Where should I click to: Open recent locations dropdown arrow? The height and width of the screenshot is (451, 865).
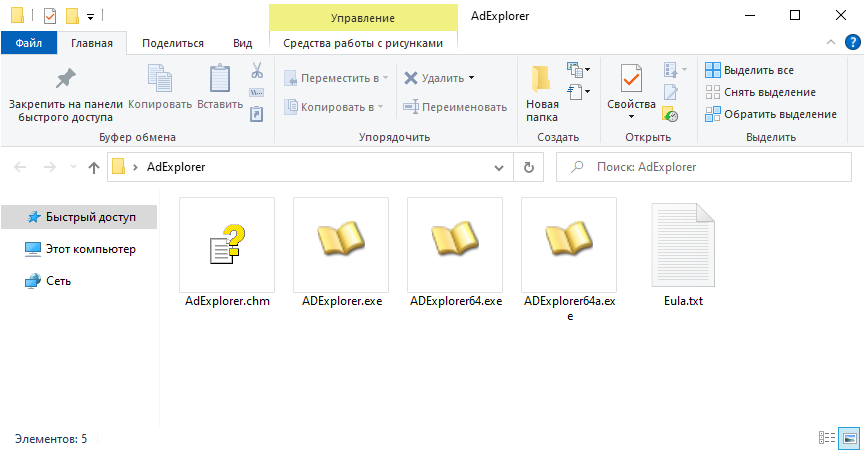coord(73,167)
